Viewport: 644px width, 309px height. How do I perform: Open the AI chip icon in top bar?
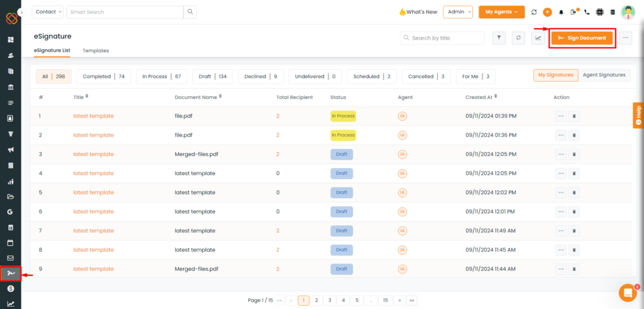coord(599,13)
